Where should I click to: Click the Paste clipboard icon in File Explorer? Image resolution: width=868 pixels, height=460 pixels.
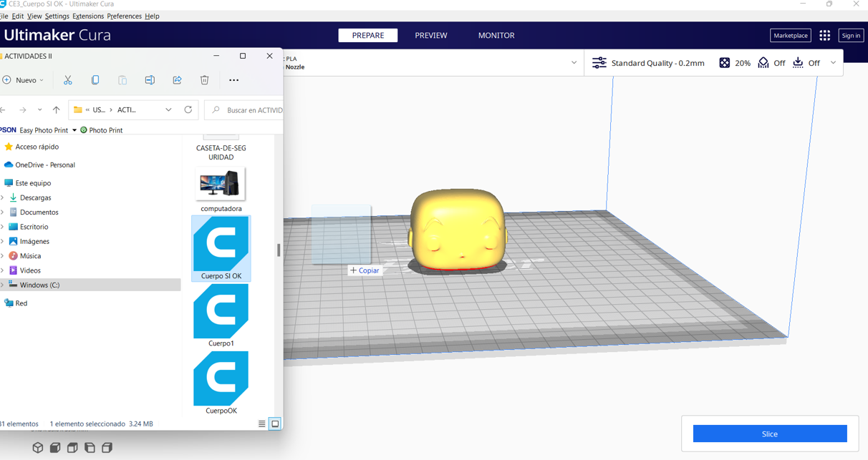tap(122, 80)
